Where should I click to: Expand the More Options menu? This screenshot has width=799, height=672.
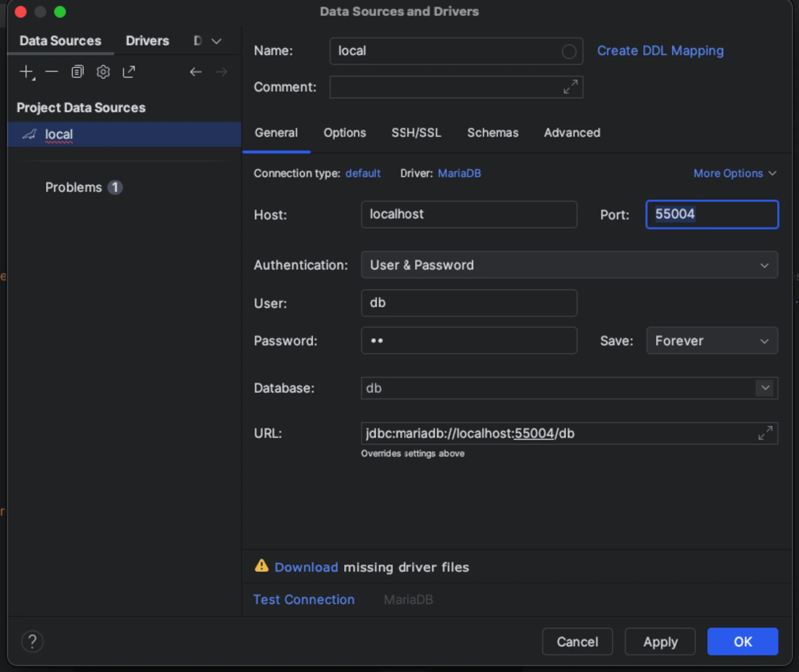click(x=735, y=173)
